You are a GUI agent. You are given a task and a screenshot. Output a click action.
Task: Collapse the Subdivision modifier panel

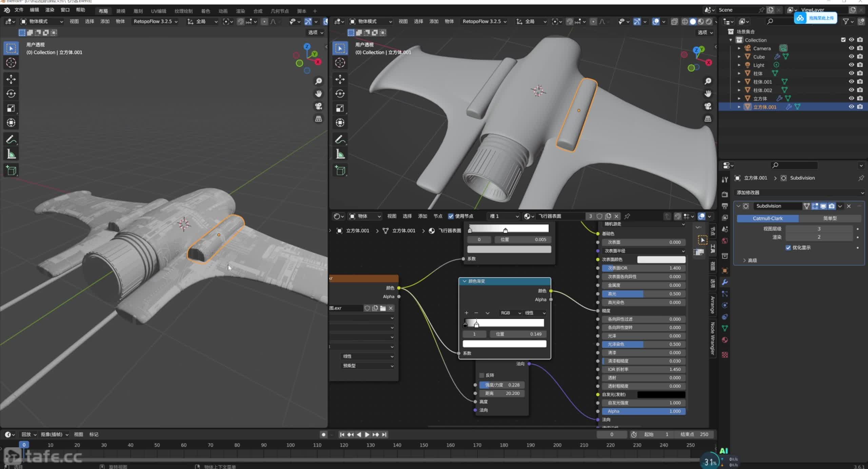738,206
